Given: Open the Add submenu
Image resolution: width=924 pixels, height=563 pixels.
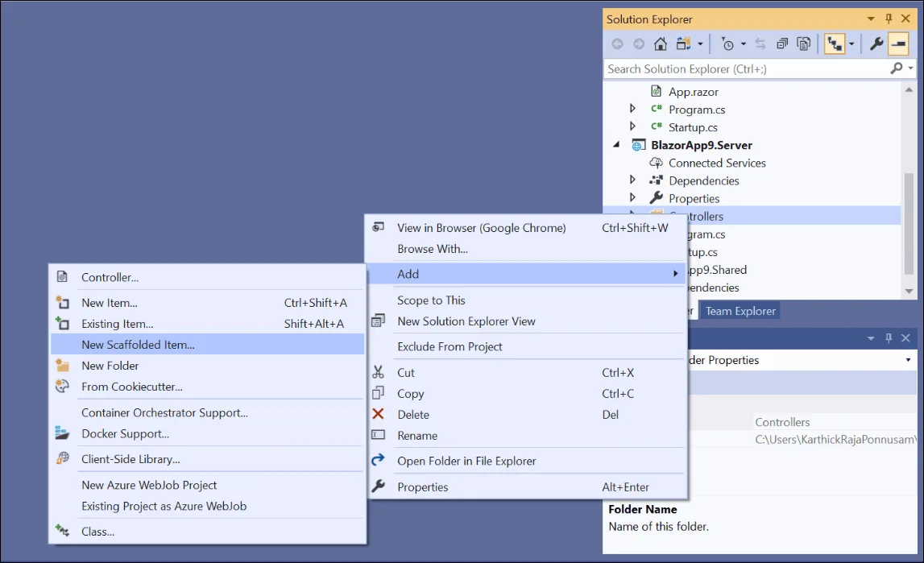Looking at the screenshot, I should pyautogui.click(x=408, y=274).
